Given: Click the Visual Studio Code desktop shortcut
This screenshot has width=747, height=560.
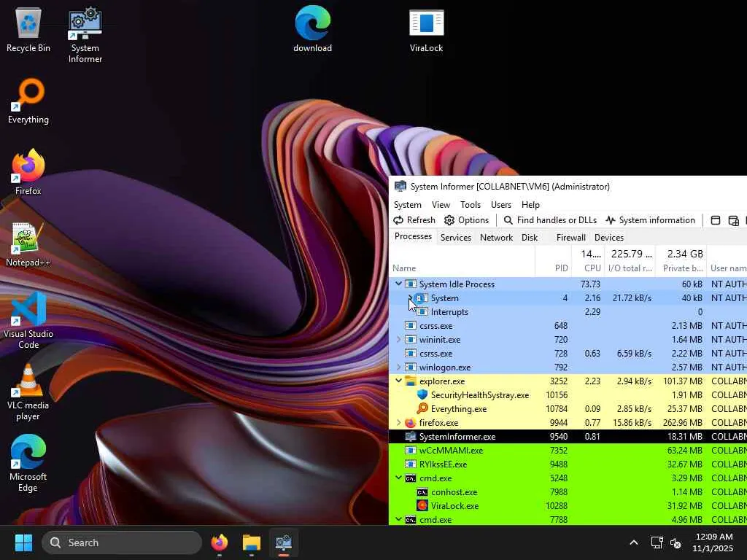Looking at the screenshot, I should pos(28,319).
